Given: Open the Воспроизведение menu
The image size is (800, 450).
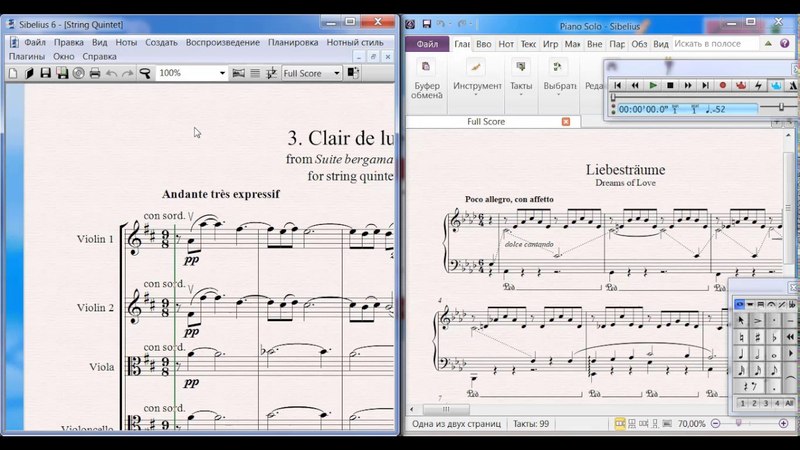Looking at the screenshot, I should pyautogui.click(x=222, y=42).
